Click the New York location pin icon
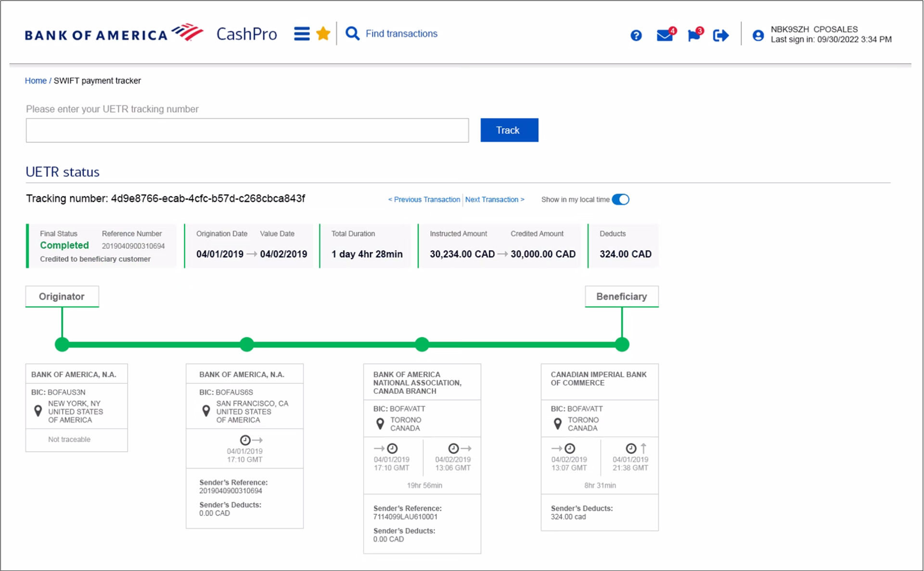 click(38, 411)
